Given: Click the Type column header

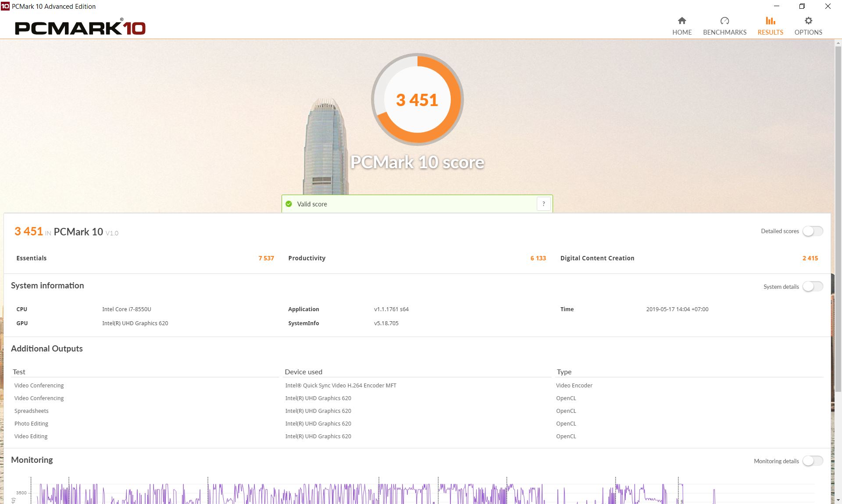Looking at the screenshot, I should coord(564,372).
